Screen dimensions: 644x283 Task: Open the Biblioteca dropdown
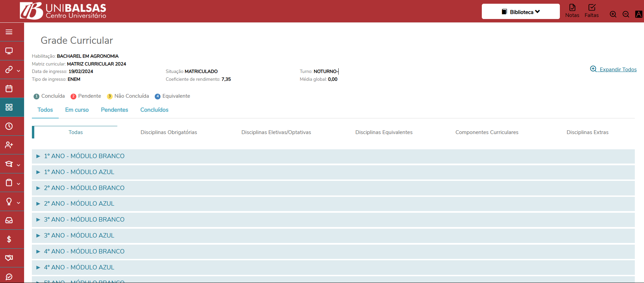pyautogui.click(x=520, y=12)
